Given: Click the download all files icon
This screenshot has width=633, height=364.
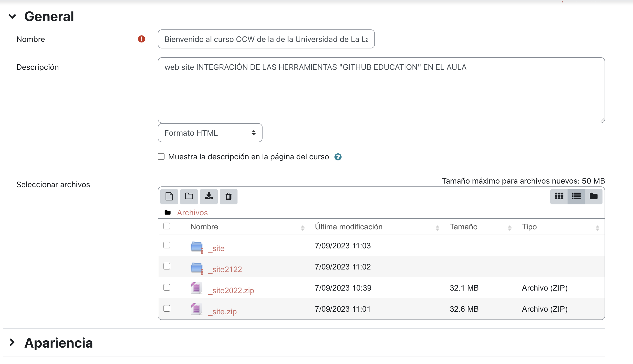Looking at the screenshot, I should [209, 196].
